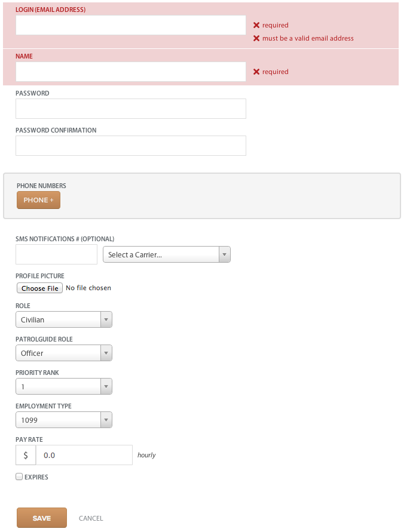Add a phone number with Phone + button
This screenshot has height=532, width=419.
click(x=38, y=200)
